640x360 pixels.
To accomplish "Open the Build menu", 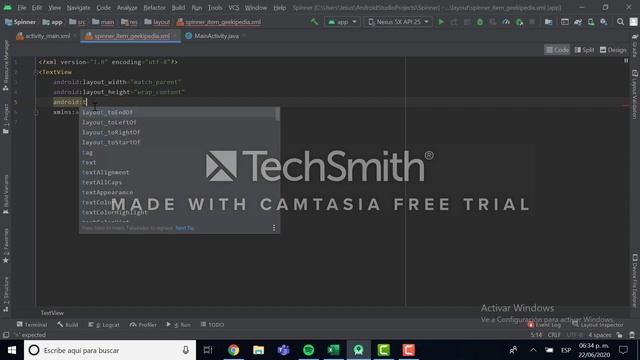I will tap(178, 7).
